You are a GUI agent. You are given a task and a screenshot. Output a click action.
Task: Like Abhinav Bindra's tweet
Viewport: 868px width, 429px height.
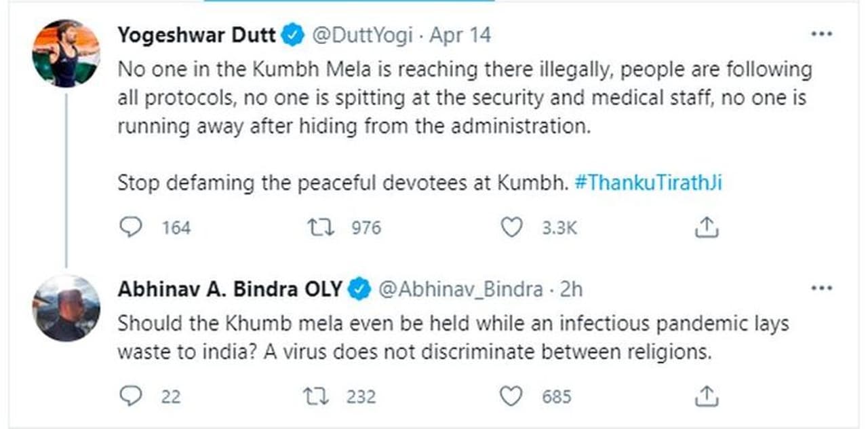[x=511, y=396]
